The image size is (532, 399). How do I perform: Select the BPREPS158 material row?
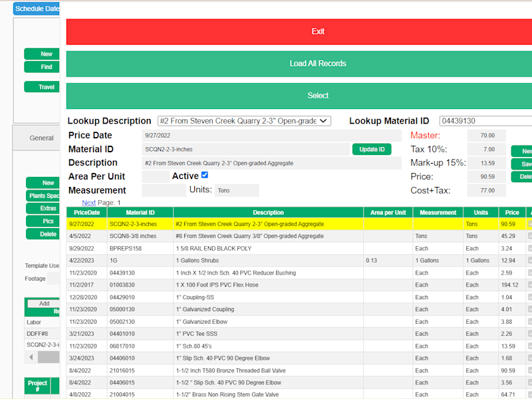299,248
